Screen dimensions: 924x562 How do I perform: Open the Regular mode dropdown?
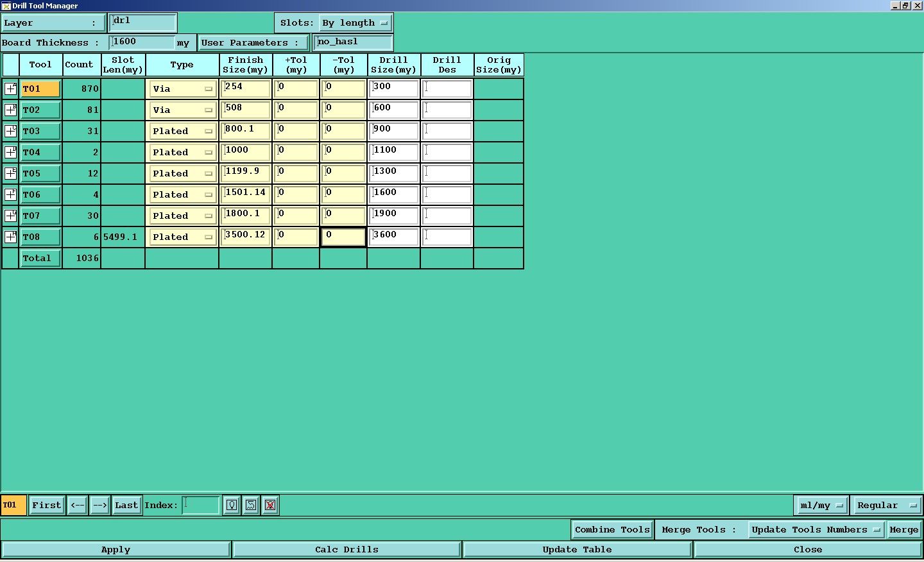[887, 505]
